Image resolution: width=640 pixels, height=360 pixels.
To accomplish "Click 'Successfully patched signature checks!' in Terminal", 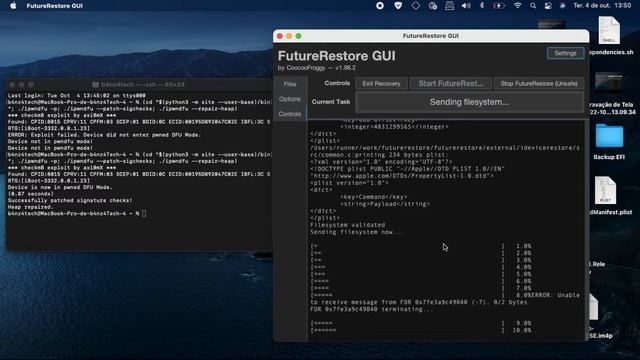I will 70,200.
